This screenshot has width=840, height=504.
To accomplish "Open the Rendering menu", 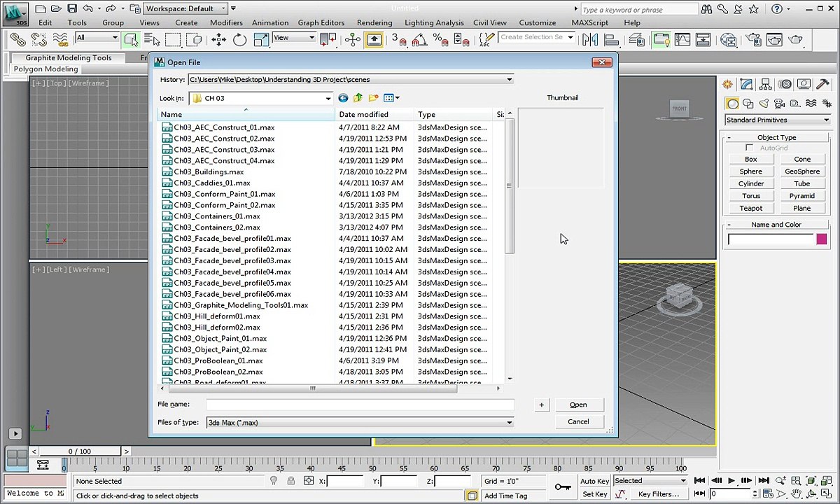I will (374, 22).
